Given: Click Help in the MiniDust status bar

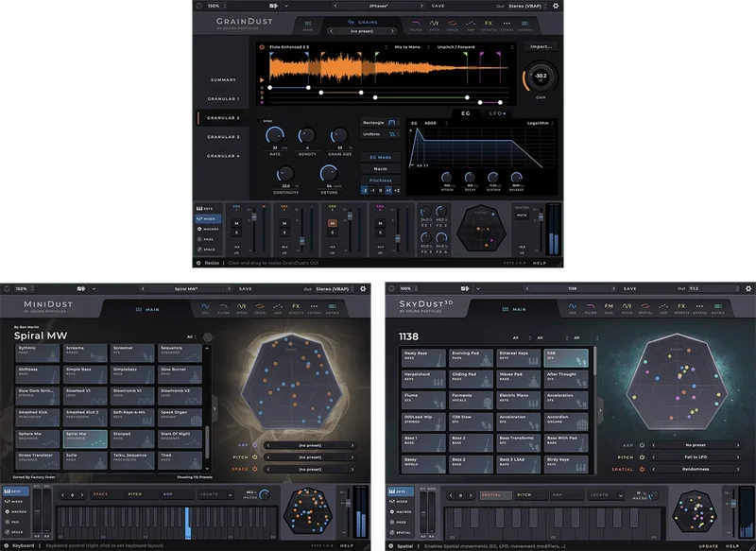Looking at the screenshot, I should click(x=347, y=545).
